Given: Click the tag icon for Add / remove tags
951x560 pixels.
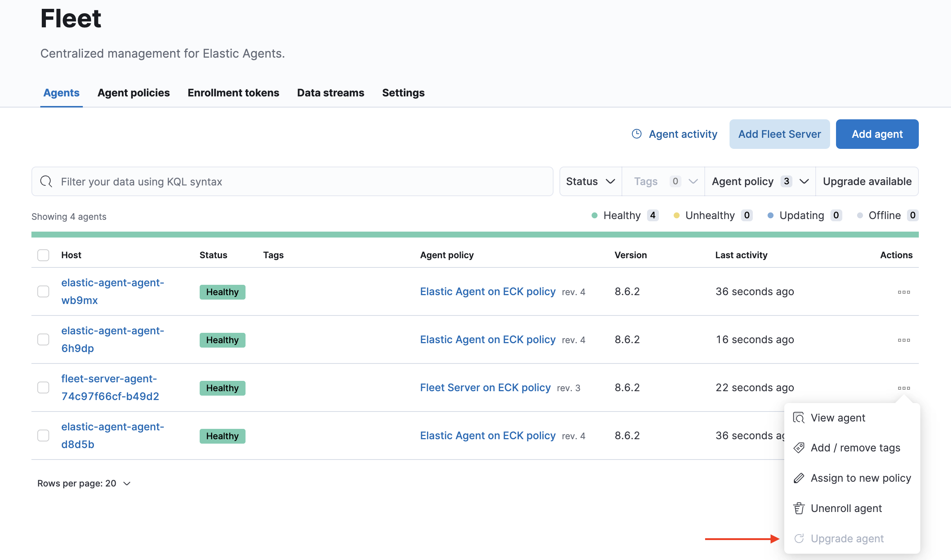Looking at the screenshot, I should pyautogui.click(x=798, y=448).
